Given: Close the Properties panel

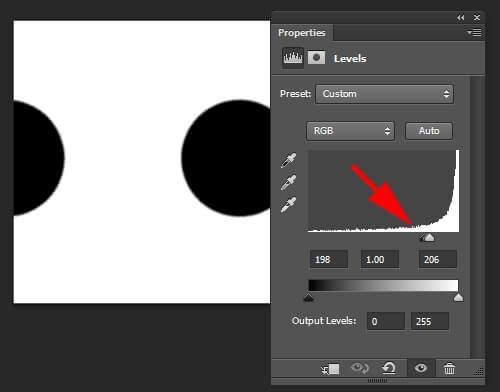Looking at the screenshot, I should click(477, 18).
